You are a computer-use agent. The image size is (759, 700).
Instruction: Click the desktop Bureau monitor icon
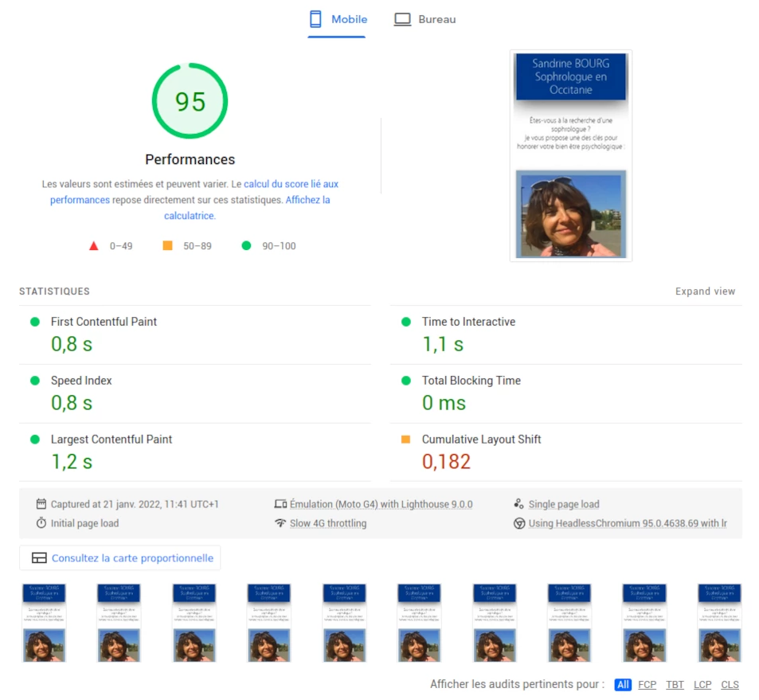(x=402, y=19)
